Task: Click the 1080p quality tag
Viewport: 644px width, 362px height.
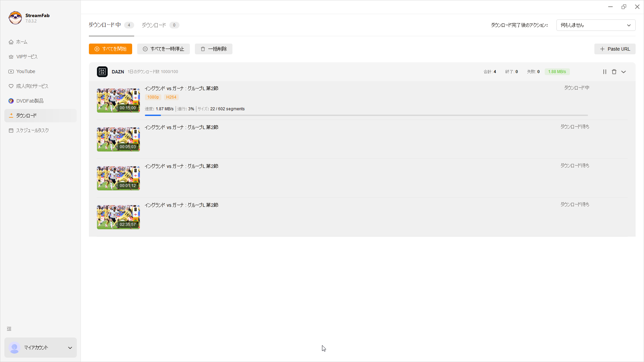Action: [x=153, y=97]
